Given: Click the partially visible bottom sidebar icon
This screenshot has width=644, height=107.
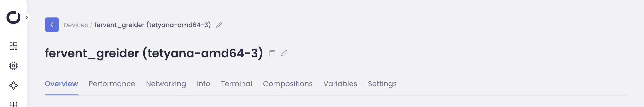Looking at the screenshot, I should point(13,104).
